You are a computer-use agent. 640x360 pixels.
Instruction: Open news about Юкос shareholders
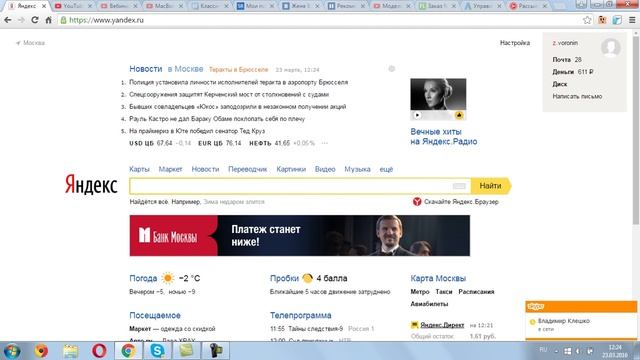coord(238,107)
